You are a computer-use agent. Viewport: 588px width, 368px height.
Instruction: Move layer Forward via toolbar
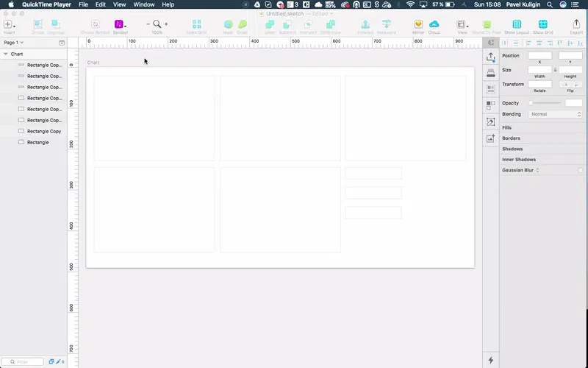coord(365,24)
